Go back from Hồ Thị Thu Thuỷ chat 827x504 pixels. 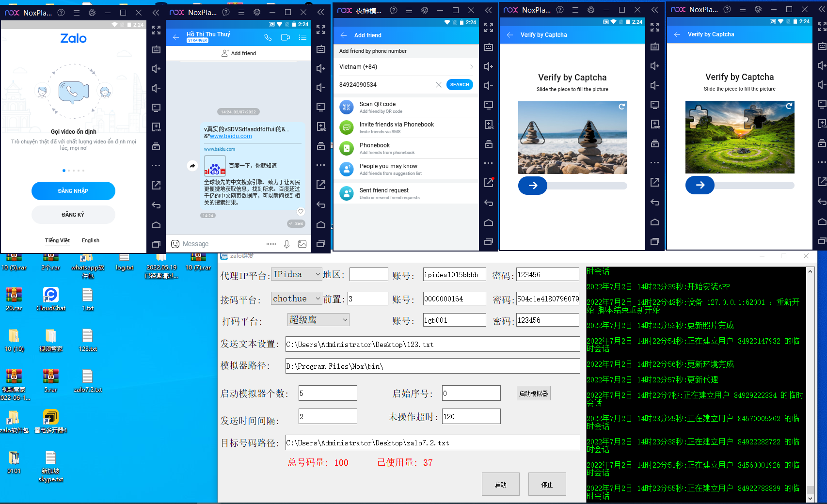point(175,37)
